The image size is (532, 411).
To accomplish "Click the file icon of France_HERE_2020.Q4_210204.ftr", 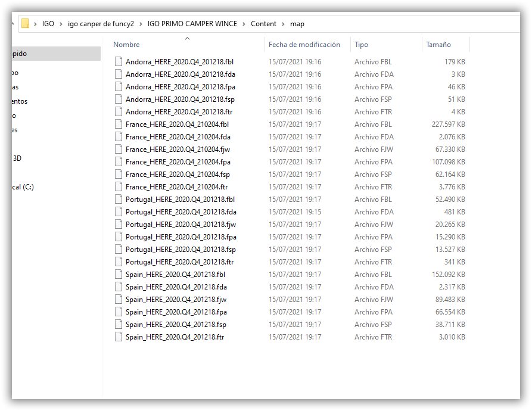I will [119, 186].
